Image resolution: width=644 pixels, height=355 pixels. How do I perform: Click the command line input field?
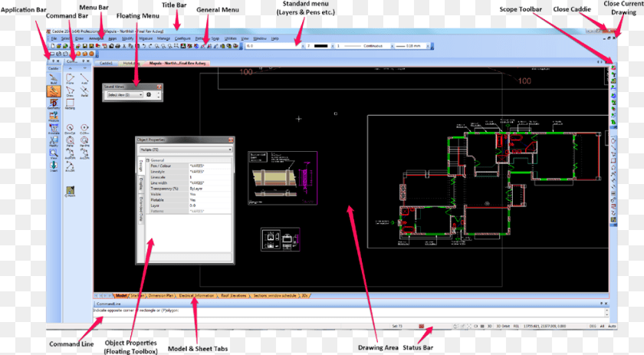pyautogui.click(x=349, y=312)
